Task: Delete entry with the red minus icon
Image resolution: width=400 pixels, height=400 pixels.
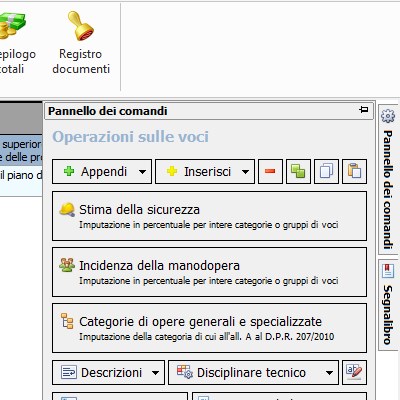Action: click(x=270, y=172)
